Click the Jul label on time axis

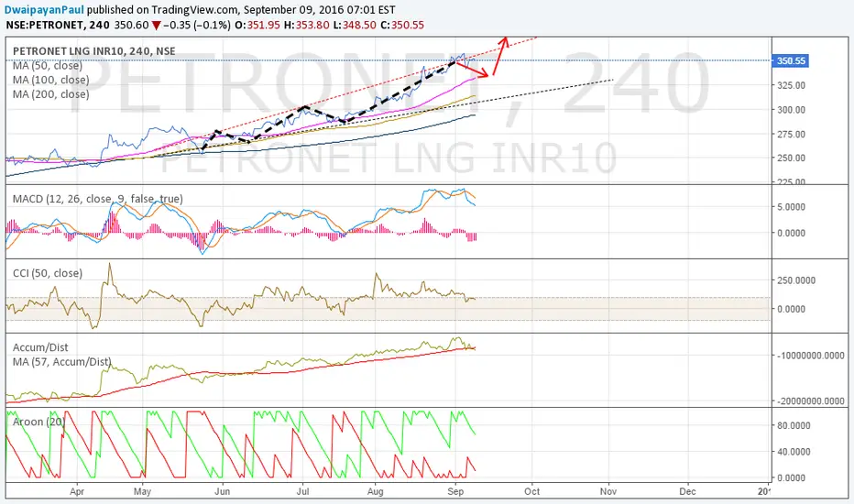(302, 491)
